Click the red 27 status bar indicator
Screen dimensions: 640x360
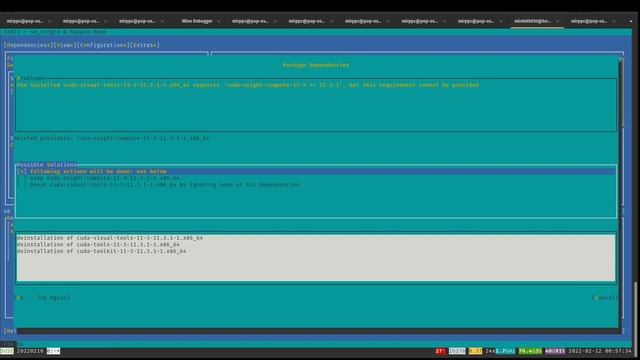point(440,351)
